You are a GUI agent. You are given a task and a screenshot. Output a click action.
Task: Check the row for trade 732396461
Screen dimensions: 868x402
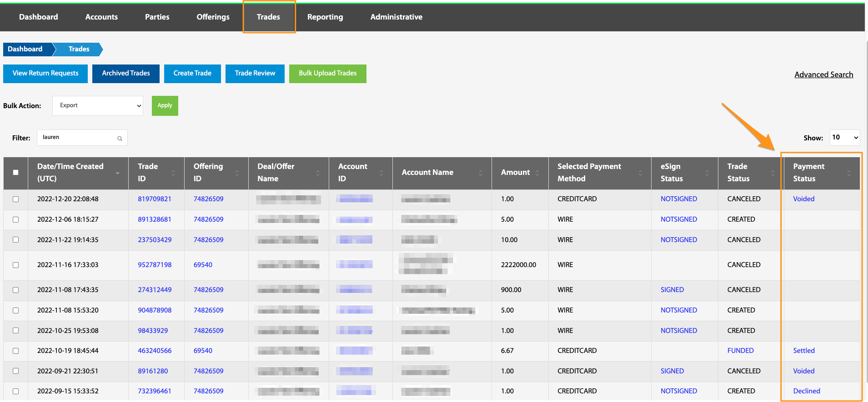(16, 391)
